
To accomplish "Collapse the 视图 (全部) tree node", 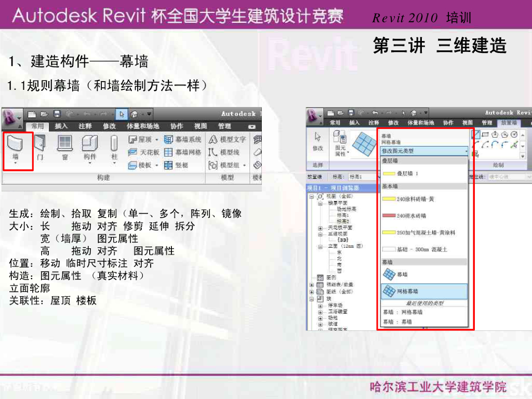I will (312, 197).
